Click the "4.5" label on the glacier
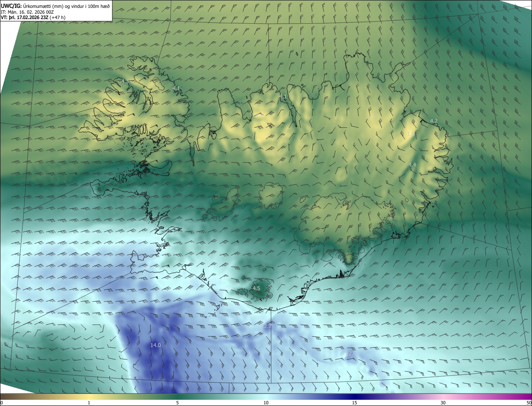The width and height of the screenshot is (532, 406). [x=256, y=288]
